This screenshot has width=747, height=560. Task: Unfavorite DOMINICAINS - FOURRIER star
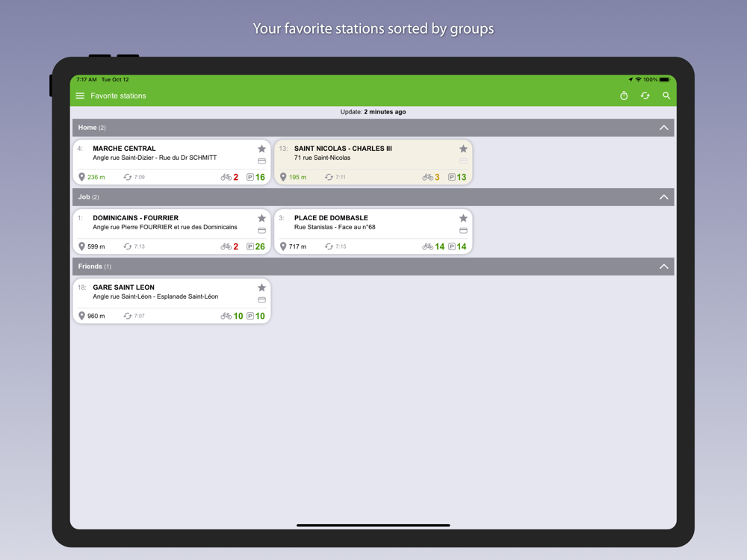261,218
